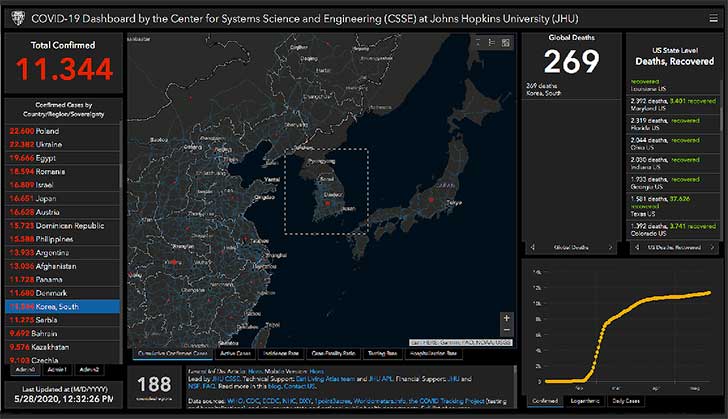Select Kazakhstan in the country list

coord(63,347)
